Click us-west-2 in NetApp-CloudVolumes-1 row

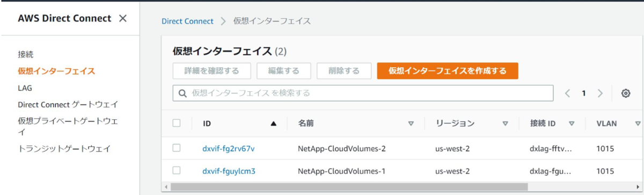(x=452, y=171)
